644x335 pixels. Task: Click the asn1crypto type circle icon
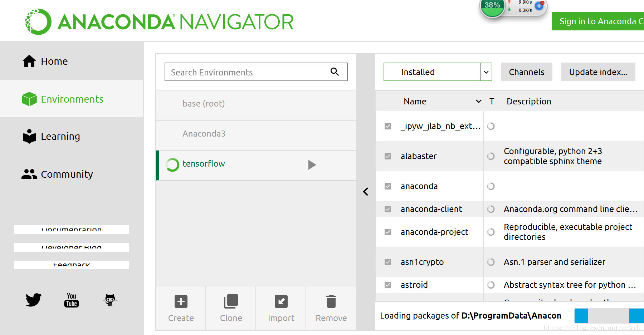491,262
